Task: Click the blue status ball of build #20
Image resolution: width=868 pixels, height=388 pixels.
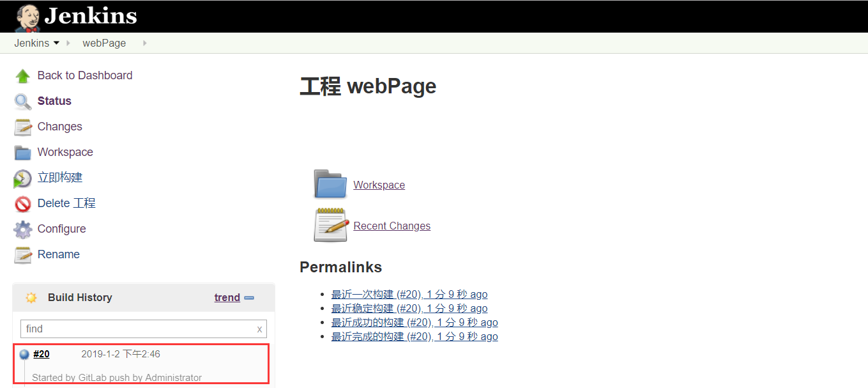Action: click(24, 354)
